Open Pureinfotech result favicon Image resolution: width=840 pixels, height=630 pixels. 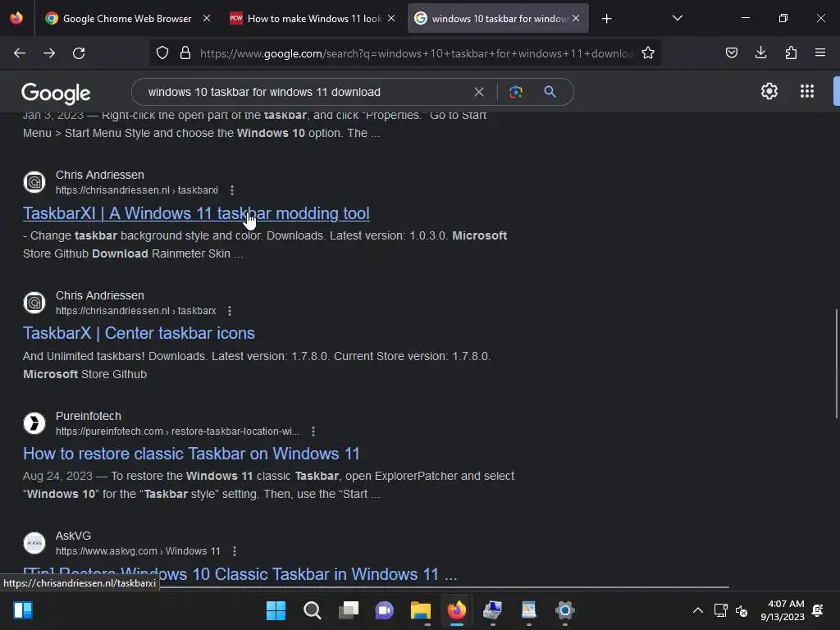(x=34, y=423)
